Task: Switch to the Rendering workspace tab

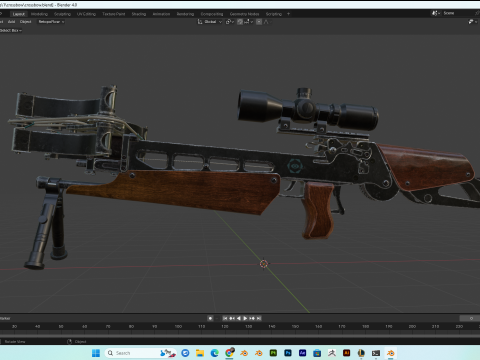Action: [x=185, y=14]
